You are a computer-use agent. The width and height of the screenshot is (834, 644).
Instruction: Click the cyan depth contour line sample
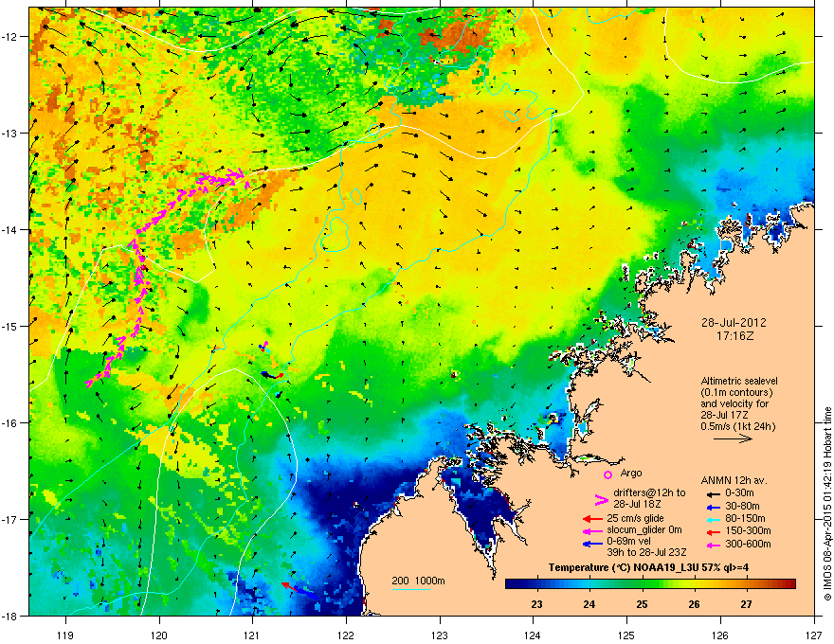click(411, 589)
